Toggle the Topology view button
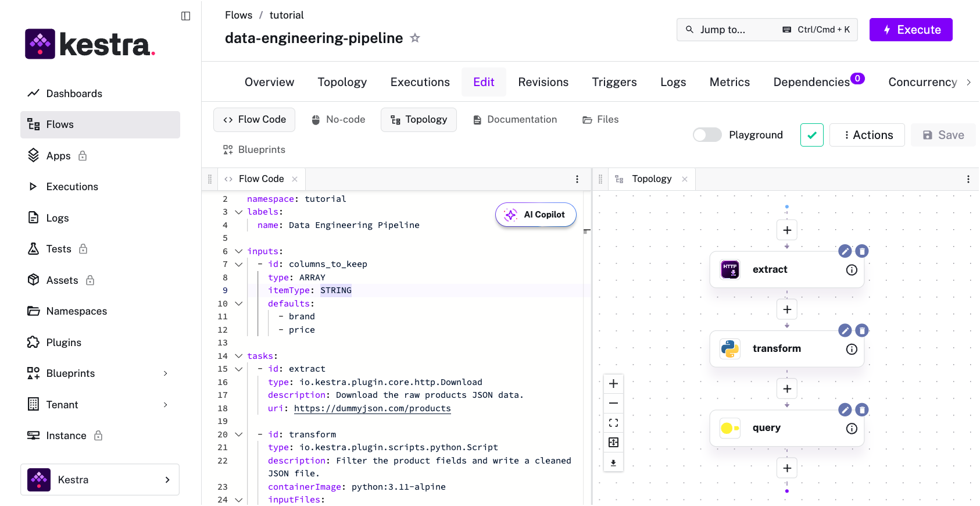 pyautogui.click(x=419, y=119)
